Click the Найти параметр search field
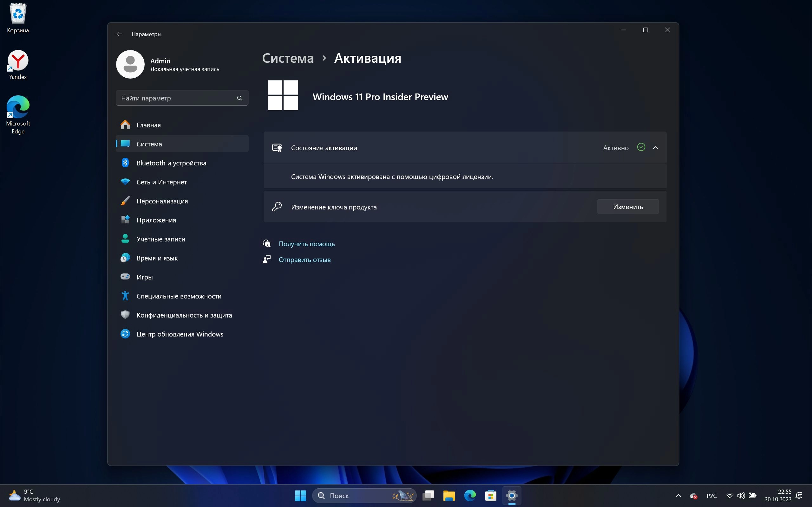Viewport: 812px width, 507px height. [176, 98]
